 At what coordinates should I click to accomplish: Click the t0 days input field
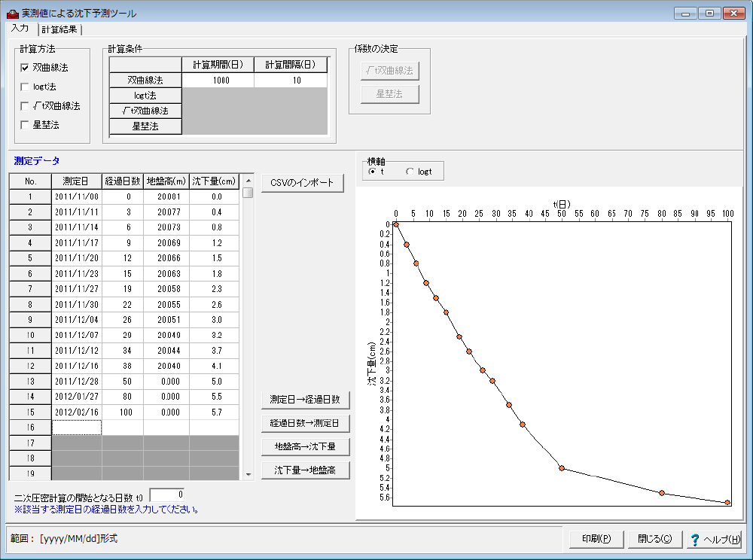[x=167, y=495]
